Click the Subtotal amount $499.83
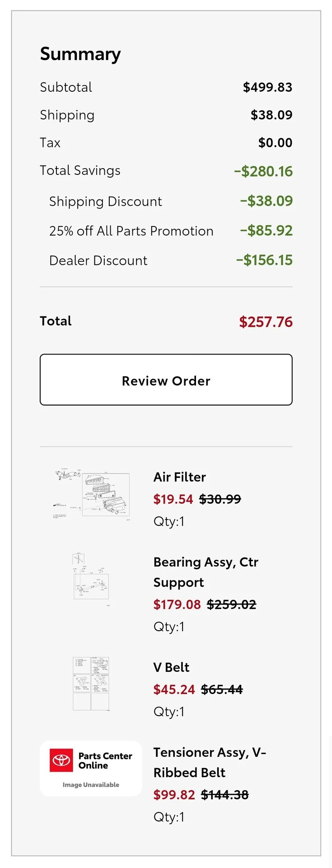Screen dimensions: 332x868 pyautogui.click(x=267, y=87)
